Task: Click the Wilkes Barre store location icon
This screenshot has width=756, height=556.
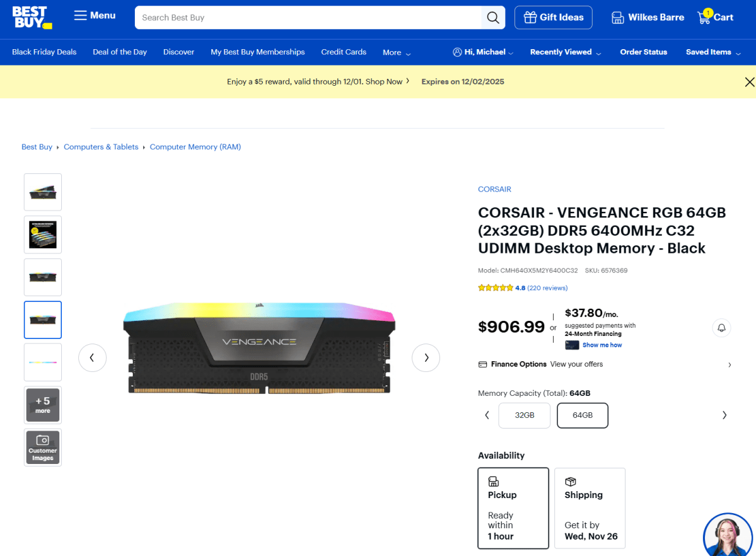Action: pos(617,17)
